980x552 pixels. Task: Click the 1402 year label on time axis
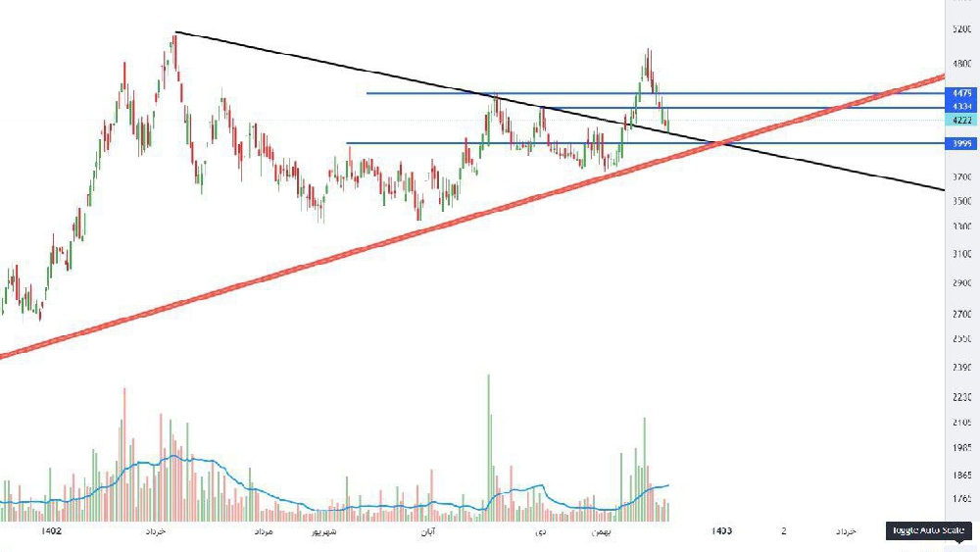click(x=51, y=530)
